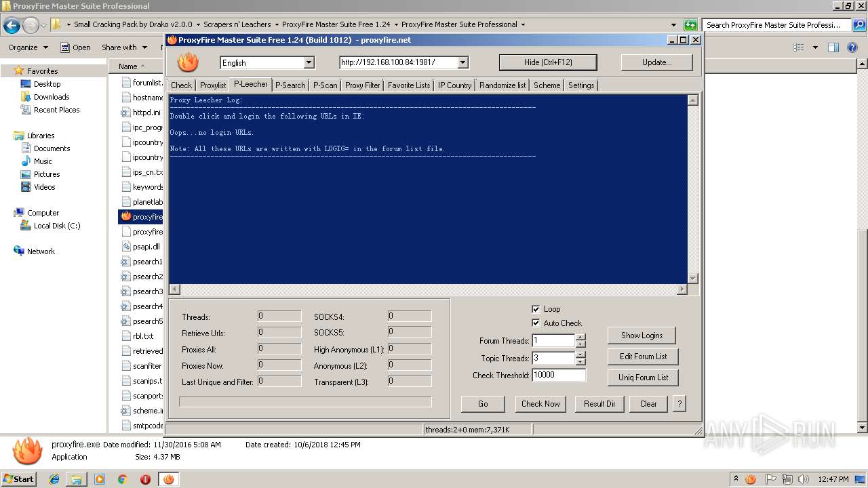868x488 pixels.
Task: Increase Forum Threads spinner value
Action: point(580,338)
